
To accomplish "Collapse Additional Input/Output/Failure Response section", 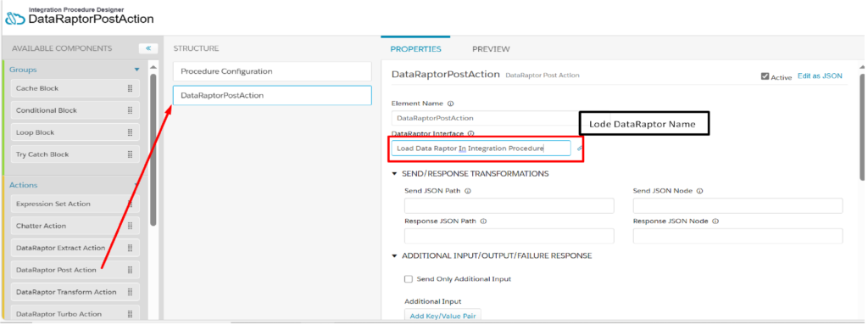I will pyautogui.click(x=395, y=255).
